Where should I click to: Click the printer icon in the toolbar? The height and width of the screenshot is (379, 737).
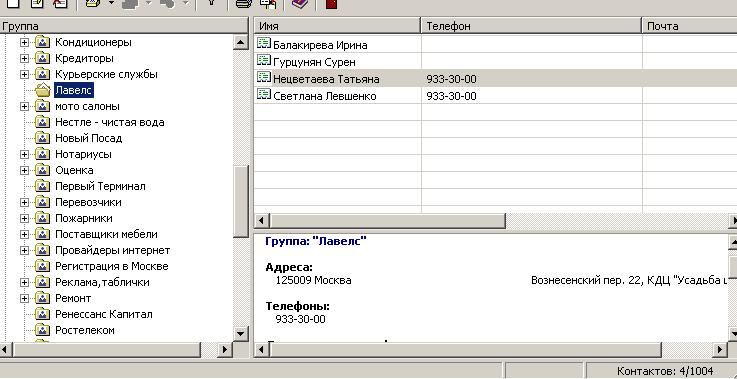pyautogui.click(x=244, y=4)
